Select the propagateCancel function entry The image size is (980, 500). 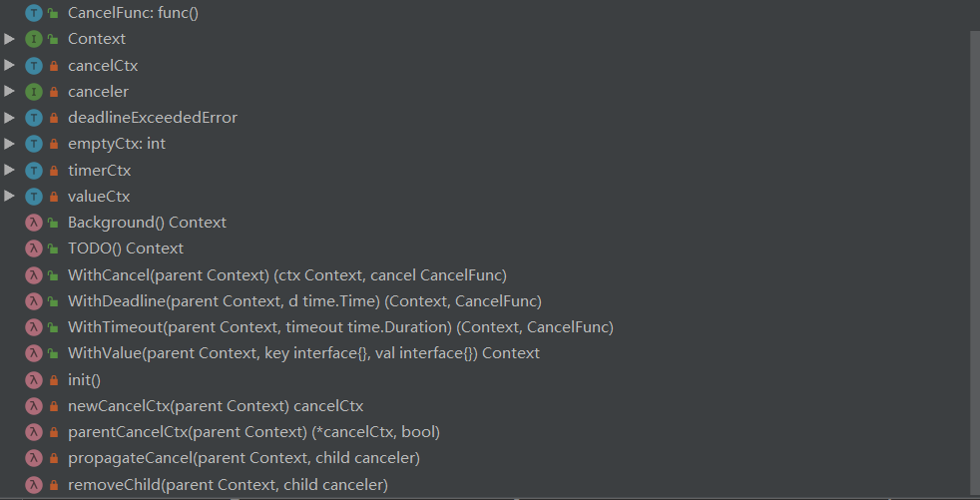[x=244, y=459]
